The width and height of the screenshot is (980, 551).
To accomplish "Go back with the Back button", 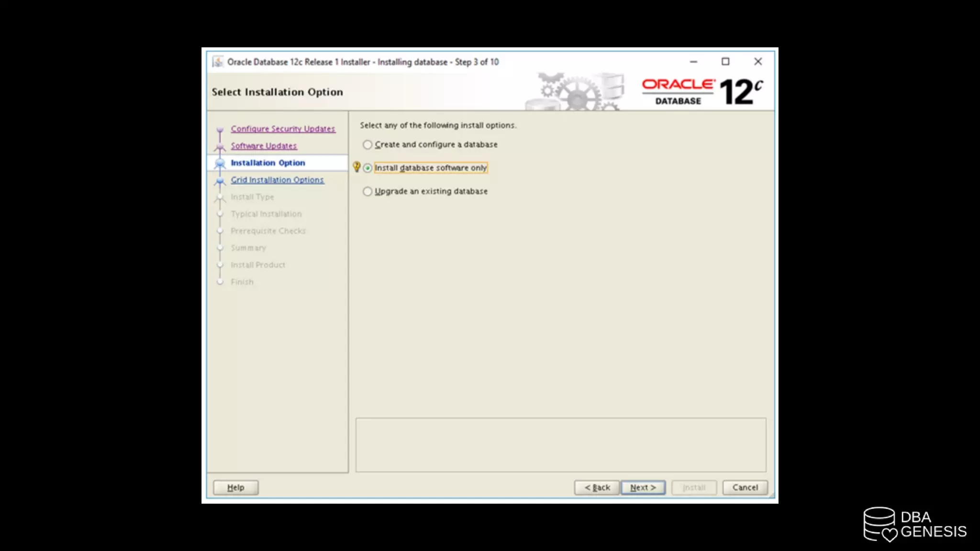I will [597, 487].
